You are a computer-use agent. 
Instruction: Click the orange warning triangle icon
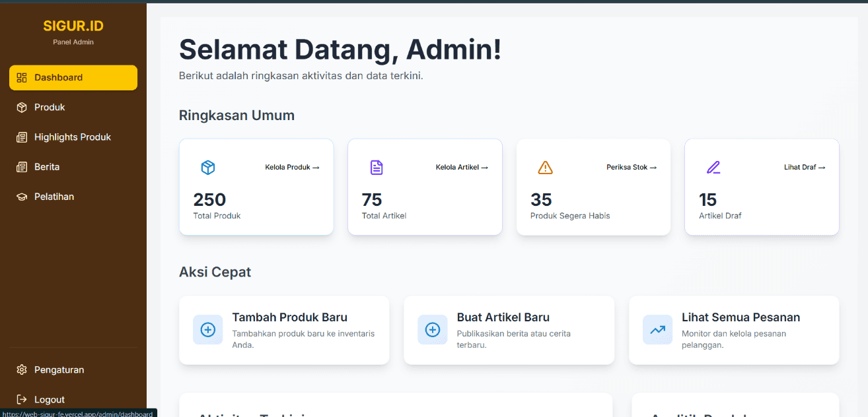pyautogui.click(x=545, y=168)
